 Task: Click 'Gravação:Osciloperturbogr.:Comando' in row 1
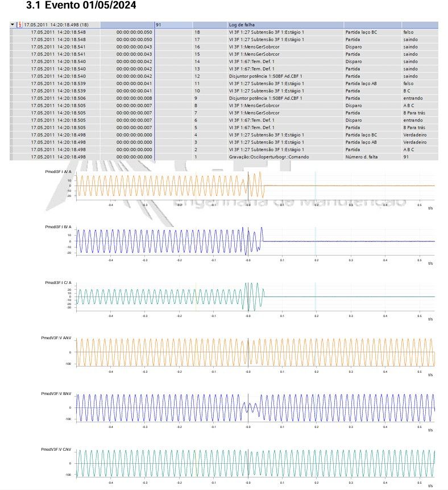coord(269,157)
